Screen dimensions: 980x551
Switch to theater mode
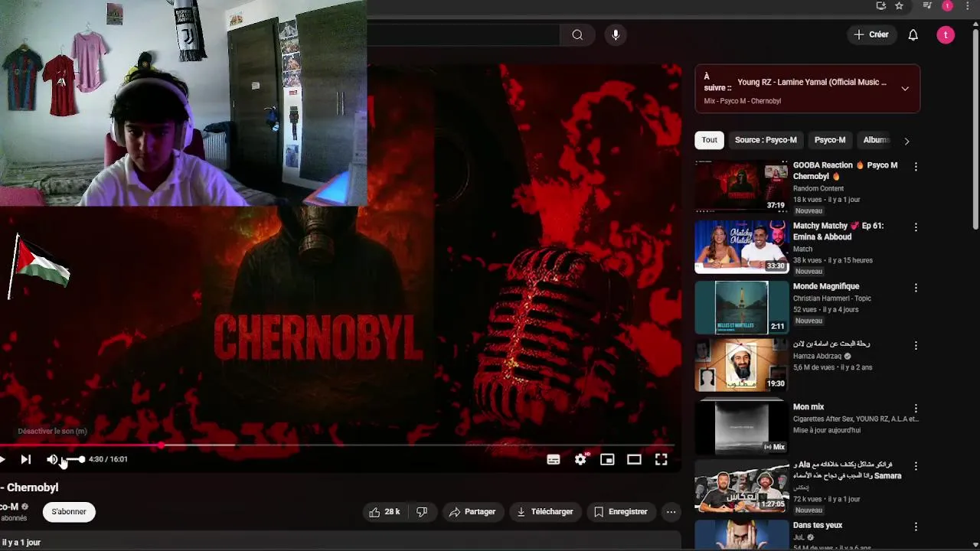(x=634, y=459)
